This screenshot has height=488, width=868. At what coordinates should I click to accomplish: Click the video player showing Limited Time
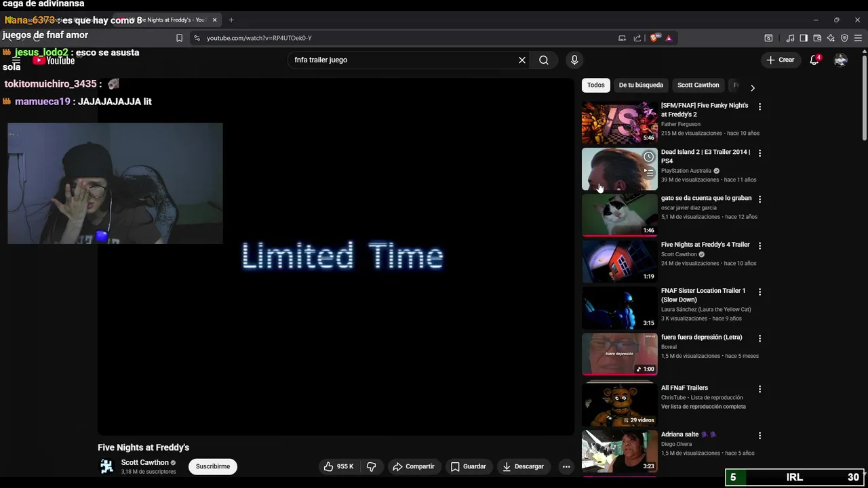(336, 256)
